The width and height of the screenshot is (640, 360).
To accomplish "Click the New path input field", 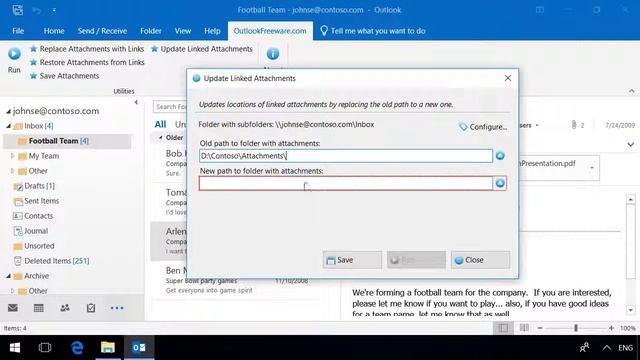I will coord(346,183).
